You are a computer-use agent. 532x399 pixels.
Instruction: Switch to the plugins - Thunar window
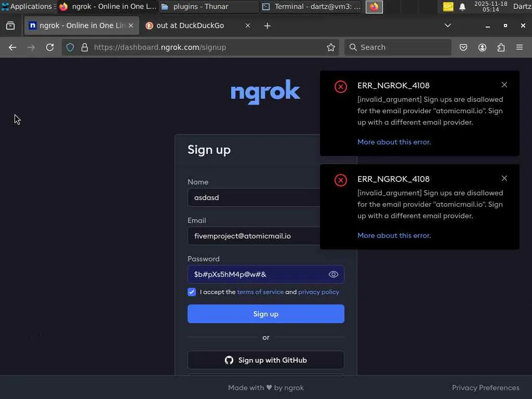[x=209, y=6]
